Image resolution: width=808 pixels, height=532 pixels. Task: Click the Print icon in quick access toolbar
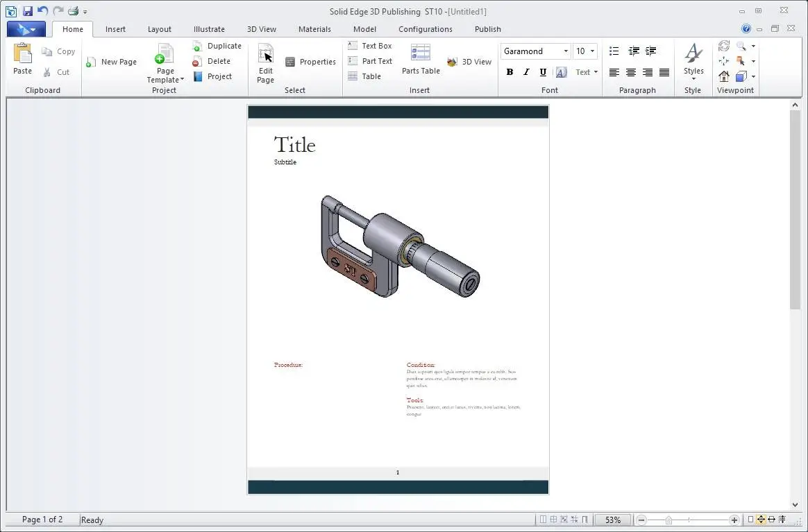pos(73,11)
